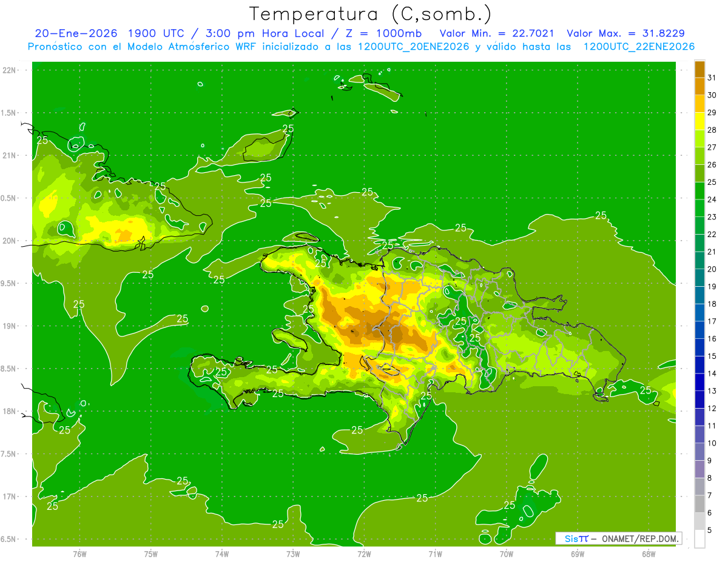Pick the white swatch below legend value 5
The image size is (728, 562).
pyautogui.click(x=699, y=539)
